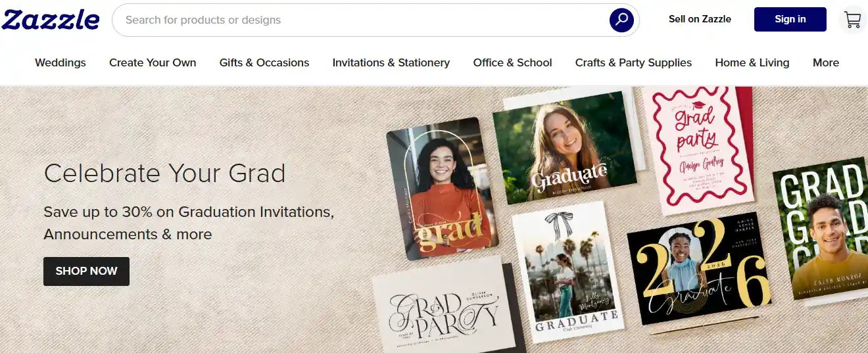The image size is (868, 353).
Task: Select the orange-sweater grad photo card
Action: tap(442, 189)
